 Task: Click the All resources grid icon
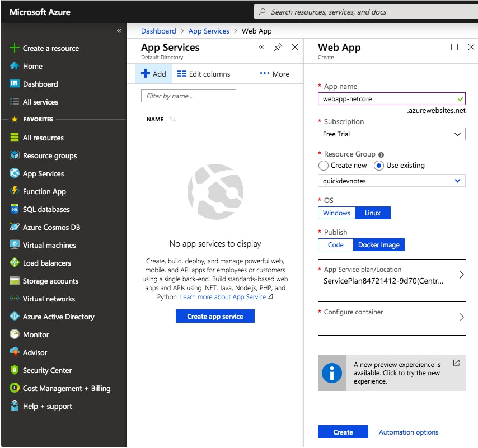click(15, 138)
